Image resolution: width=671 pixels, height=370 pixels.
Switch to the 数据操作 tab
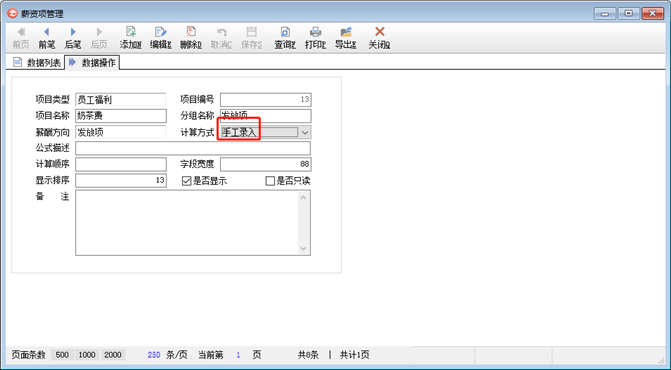(x=92, y=62)
